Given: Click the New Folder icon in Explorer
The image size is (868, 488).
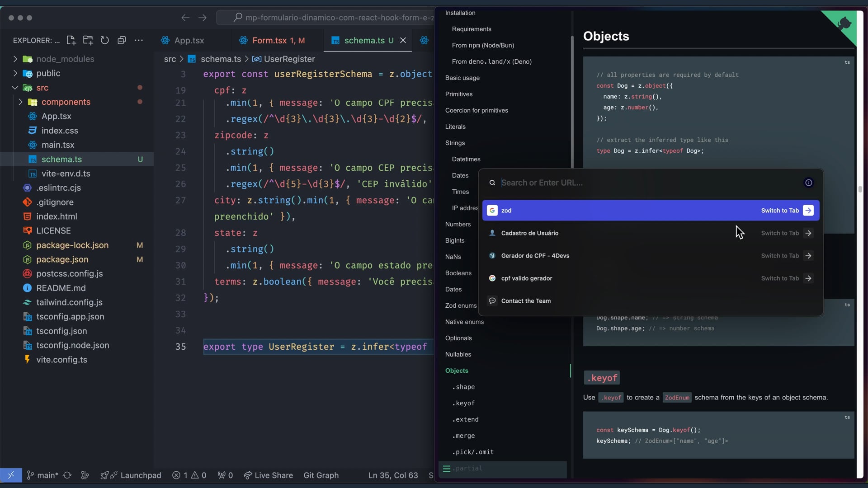Looking at the screenshot, I should click(88, 40).
